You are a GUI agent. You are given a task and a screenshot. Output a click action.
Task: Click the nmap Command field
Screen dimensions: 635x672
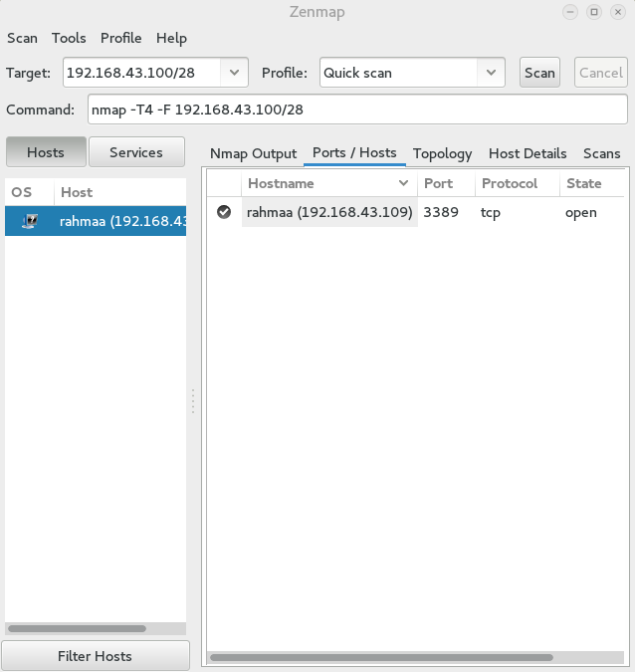pos(357,110)
